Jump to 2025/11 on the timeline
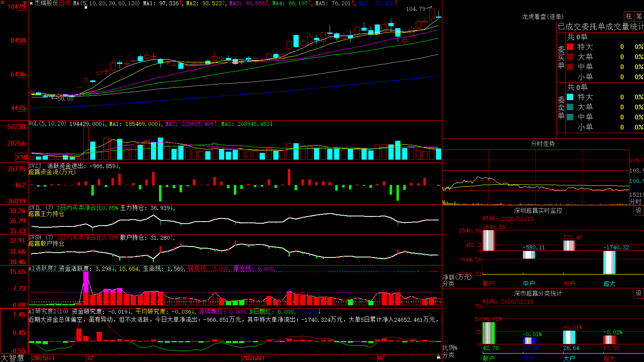644x362 pixels. click(x=43, y=358)
